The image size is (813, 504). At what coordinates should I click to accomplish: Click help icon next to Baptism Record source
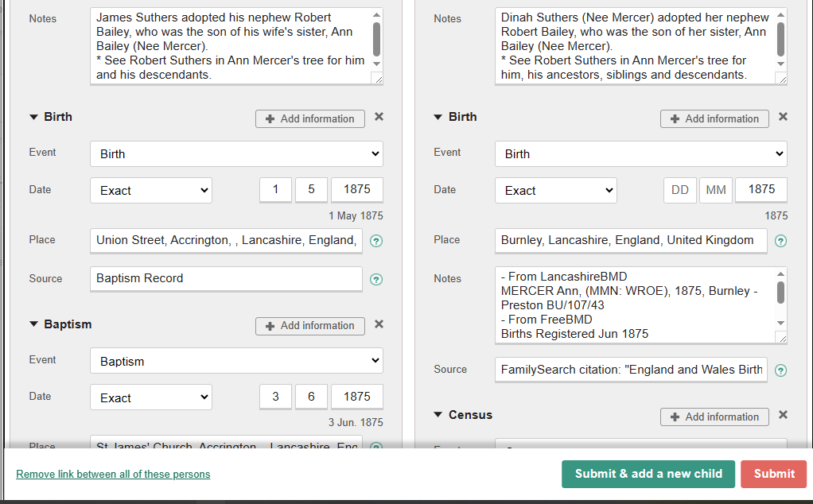click(x=376, y=279)
